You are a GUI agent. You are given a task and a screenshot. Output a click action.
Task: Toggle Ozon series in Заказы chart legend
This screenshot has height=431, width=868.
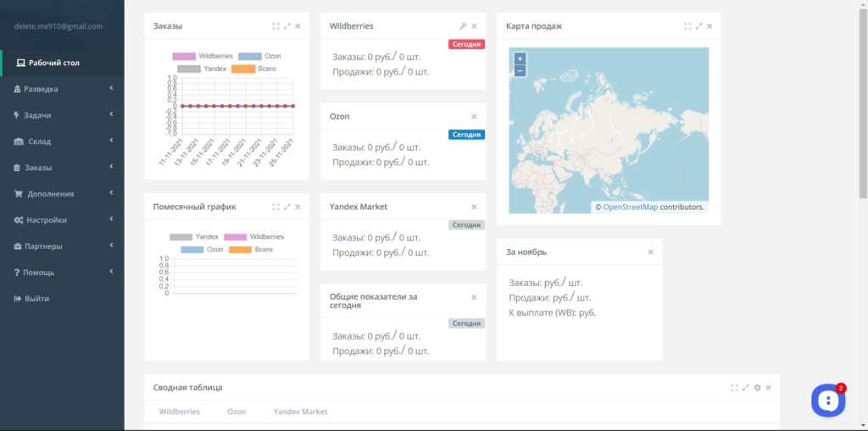tap(259, 56)
